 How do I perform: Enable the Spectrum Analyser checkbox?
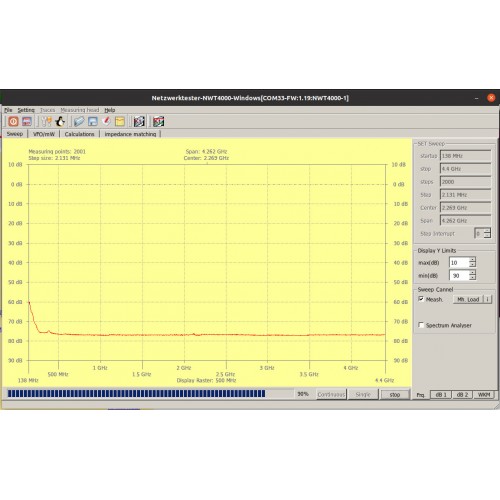[x=421, y=325]
